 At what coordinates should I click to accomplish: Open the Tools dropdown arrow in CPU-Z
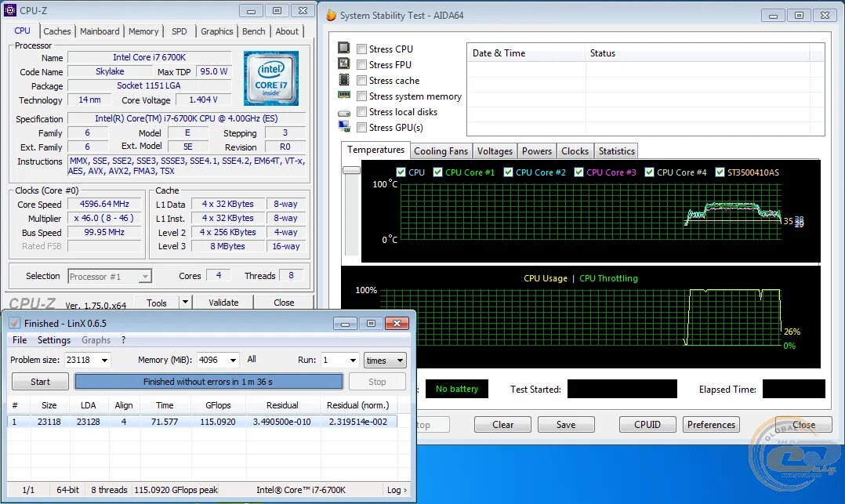point(185,302)
